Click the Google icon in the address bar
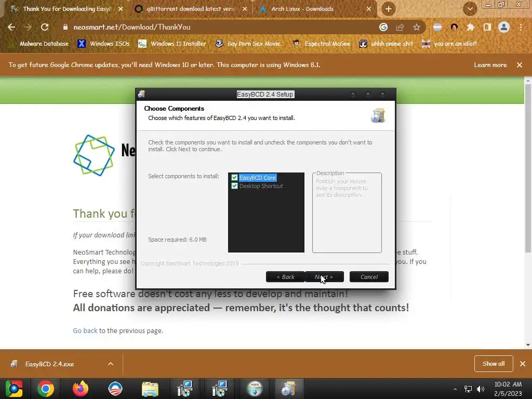 coord(383,27)
